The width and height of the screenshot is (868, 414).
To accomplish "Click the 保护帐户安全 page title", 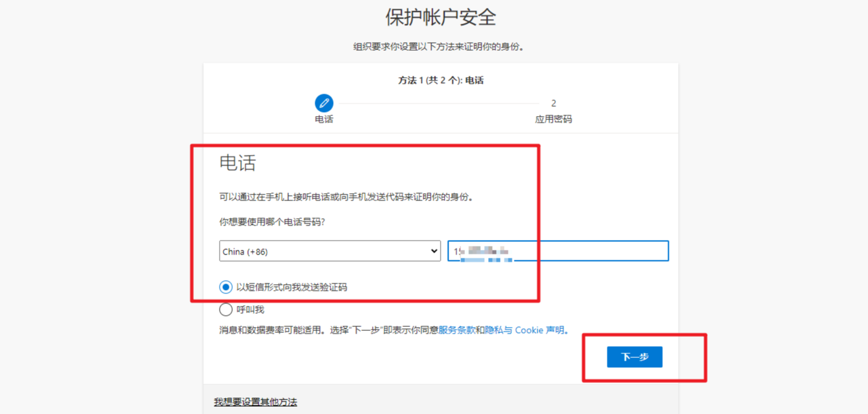I will point(441,17).
